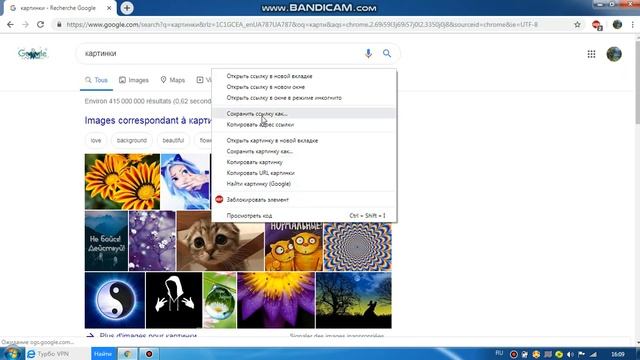Open the Google apps grid
This screenshot has height=360, width=640.
click(591, 54)
